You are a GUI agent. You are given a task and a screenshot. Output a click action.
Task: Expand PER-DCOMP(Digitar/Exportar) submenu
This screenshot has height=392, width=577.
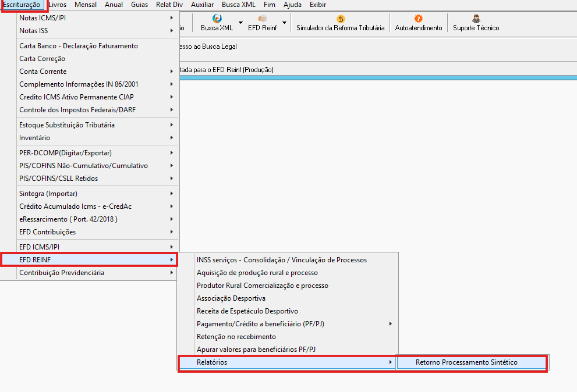click(x=97, y=153)
